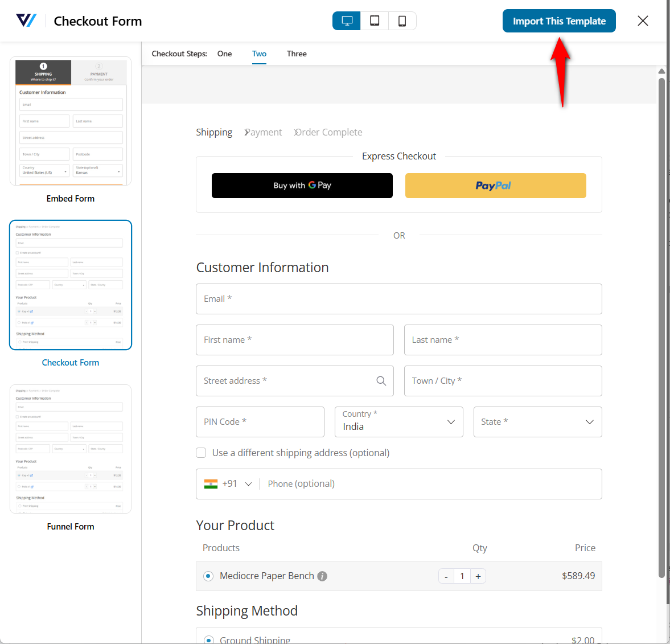The height and width of the screenshot is (644, 670).
Task: Click the PayPal express checkout button
Action: (495, 185)
